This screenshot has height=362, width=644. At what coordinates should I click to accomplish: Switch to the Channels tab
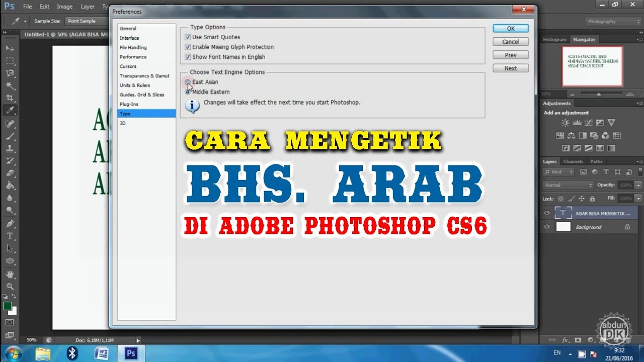pyautogui.click(x=573, y=161)
